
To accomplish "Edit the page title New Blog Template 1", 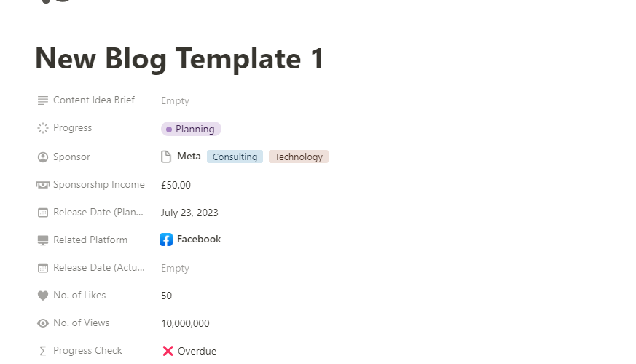I will point(179,59).
